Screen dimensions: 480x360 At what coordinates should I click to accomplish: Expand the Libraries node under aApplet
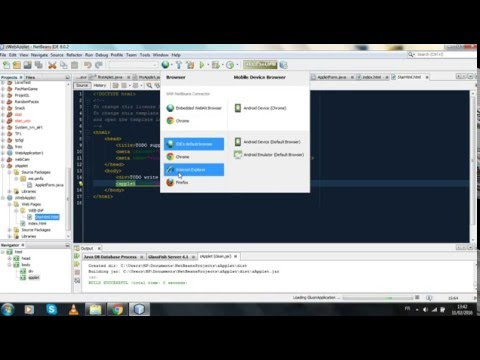(x=10, y=191)
